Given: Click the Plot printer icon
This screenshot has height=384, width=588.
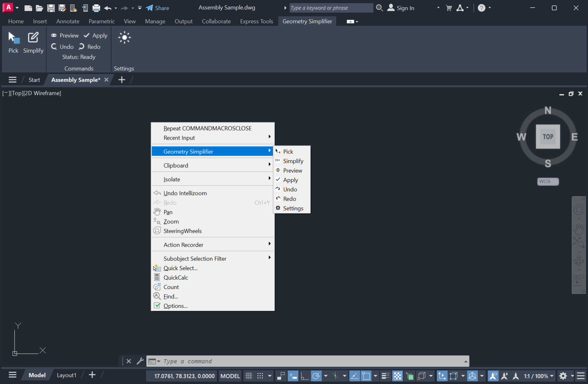Looking at the screenshot, I should pos(96,8).
